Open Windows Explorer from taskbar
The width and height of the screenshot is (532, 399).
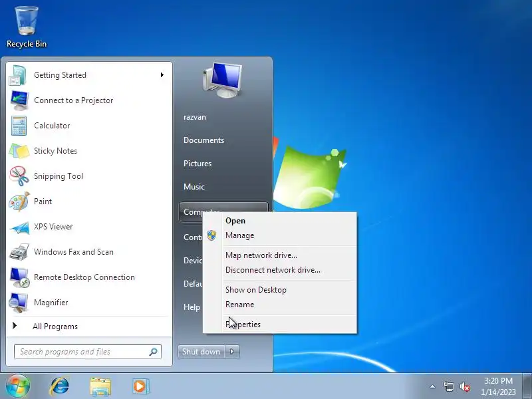(100, 387)
